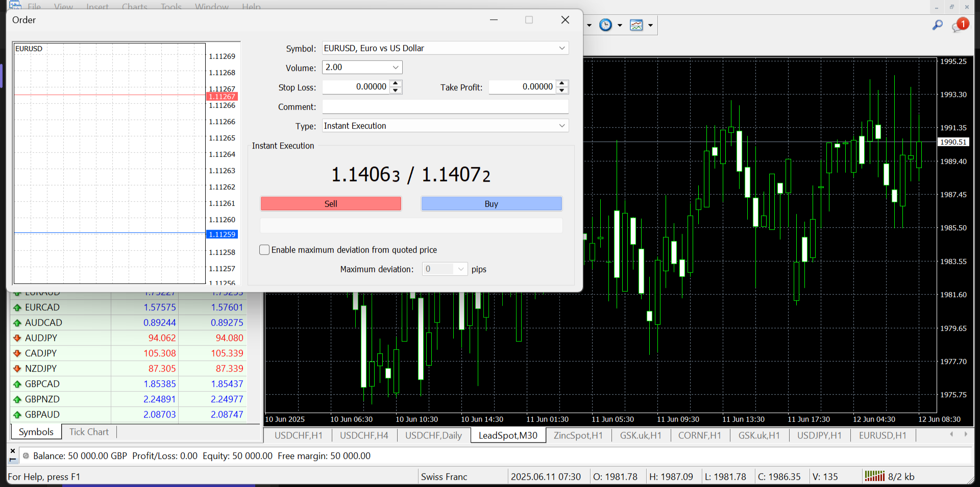Click the Swiss Franc status bar entry
The height and width of the screenshot is (487, 980).
pos(444,477)
